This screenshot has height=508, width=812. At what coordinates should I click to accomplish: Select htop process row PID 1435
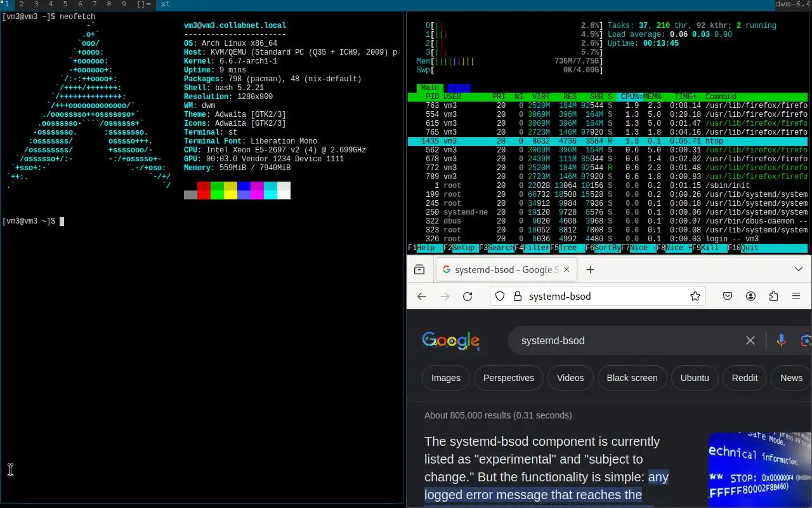point(608,141)
